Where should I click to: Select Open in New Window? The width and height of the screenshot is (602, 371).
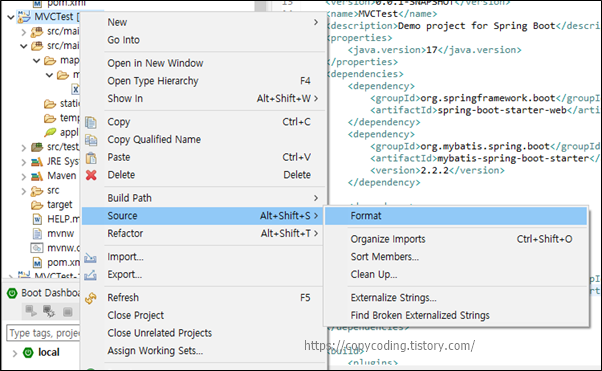(203, 63)
